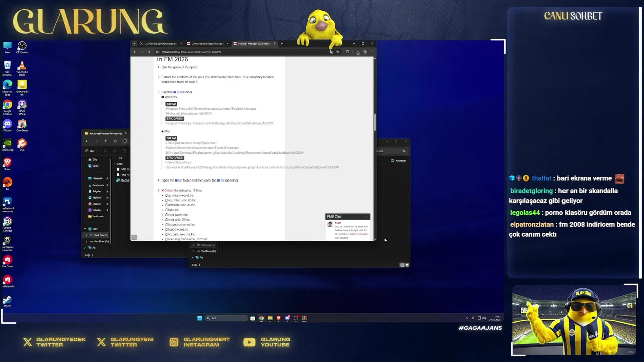The width and height of the screenshot is (644, 362).
Task: Click the login link in FMS Chat
Action: click(352, 234)
